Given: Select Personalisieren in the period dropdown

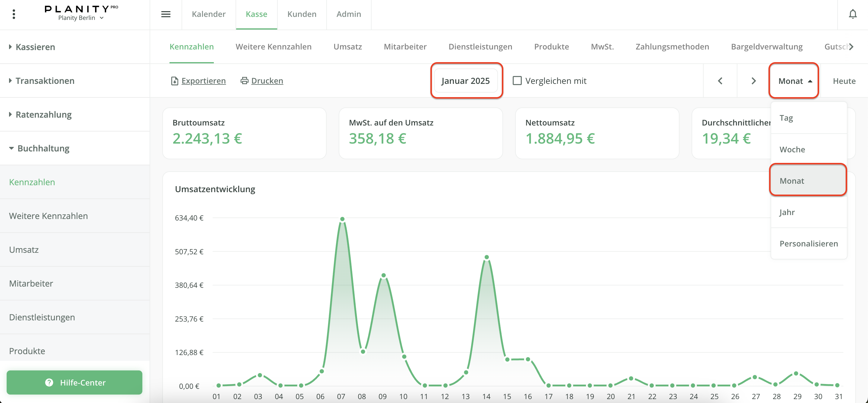Looking at the screenshot, I should (x=809, y=243).
